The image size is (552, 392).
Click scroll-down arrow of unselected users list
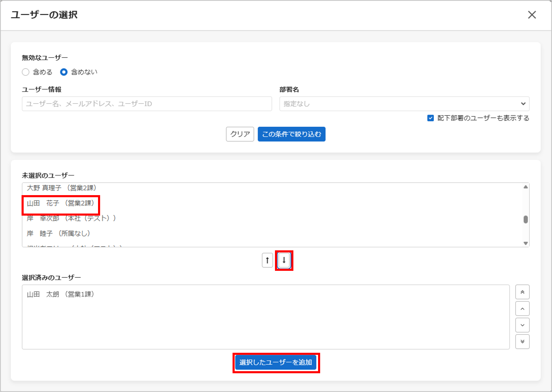[526, 243]
